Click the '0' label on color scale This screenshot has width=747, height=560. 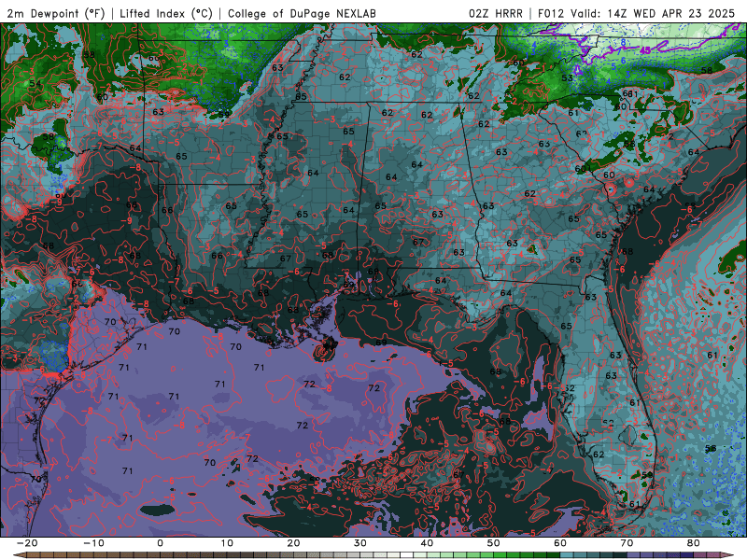pyautogui.click(x=160, y=543)
